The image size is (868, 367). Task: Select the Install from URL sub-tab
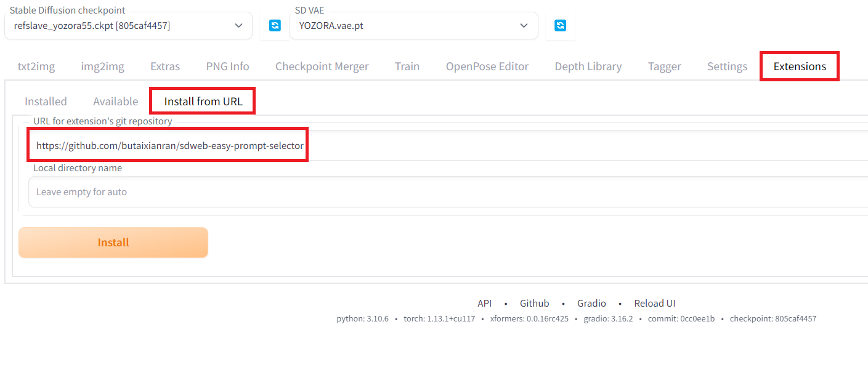coord(203,101)
